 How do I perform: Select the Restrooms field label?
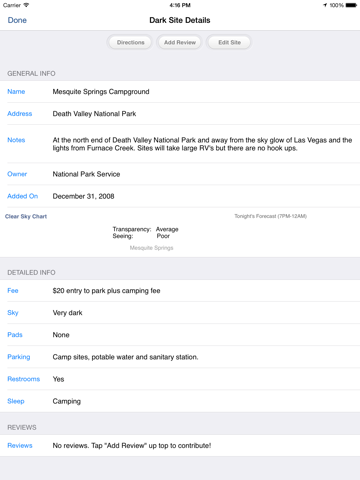[x=24, y=379]
